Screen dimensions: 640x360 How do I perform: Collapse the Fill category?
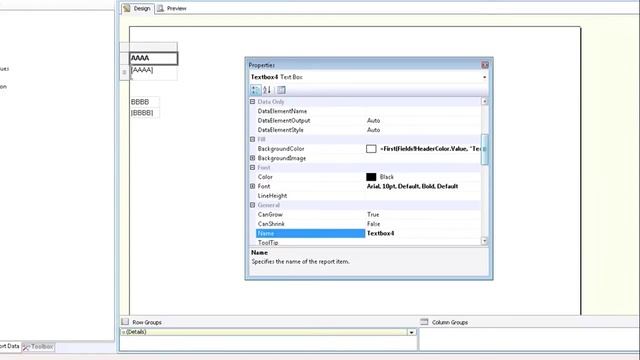[x=252, y=139]
